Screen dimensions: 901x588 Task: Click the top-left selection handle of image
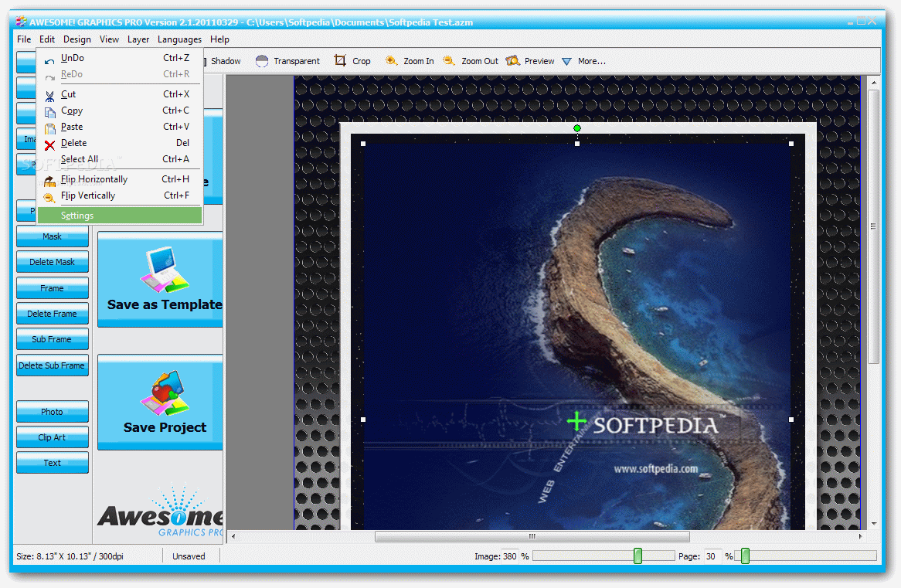pyautogui.click(x=363, y=144)
